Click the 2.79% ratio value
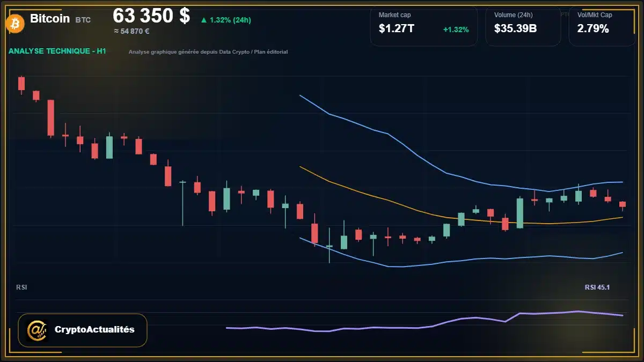644x362 pixels. [593, 29]
